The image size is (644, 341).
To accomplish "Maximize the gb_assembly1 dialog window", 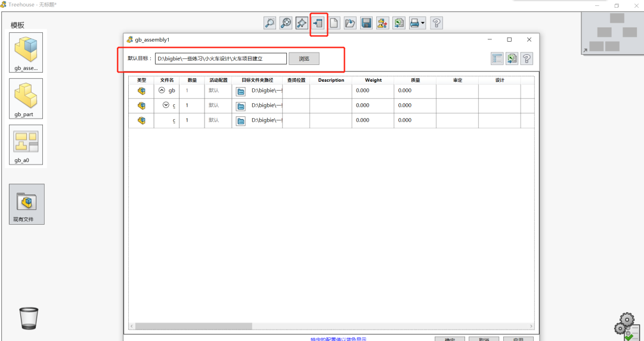I will 509,39.
